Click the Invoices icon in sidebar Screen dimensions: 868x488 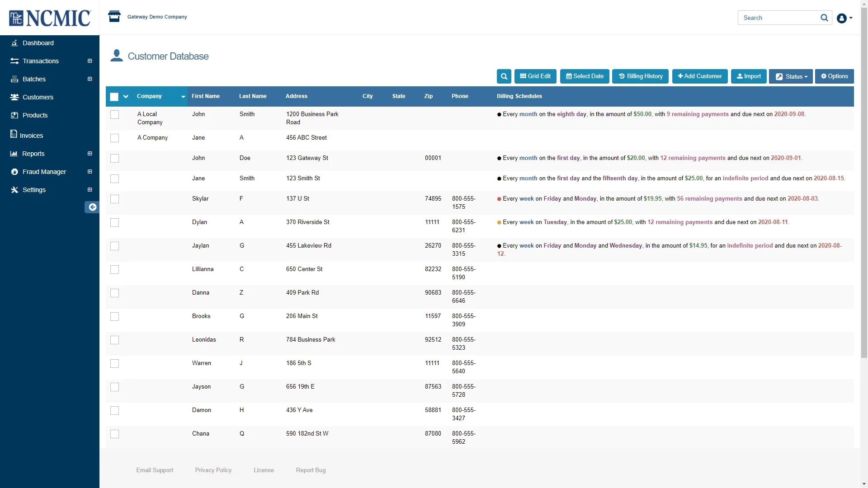(x=15, y=135)
